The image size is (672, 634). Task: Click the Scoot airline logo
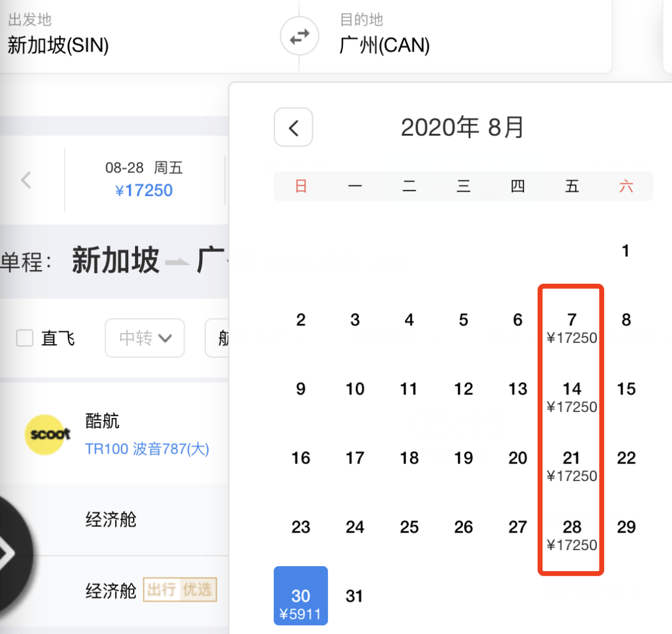pos(47,434)
